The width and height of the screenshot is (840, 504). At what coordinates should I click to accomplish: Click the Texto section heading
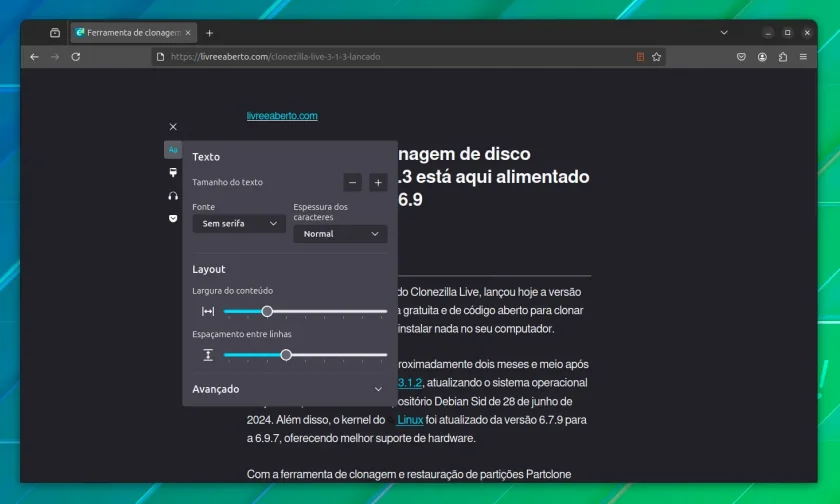(x=206, y=157)
